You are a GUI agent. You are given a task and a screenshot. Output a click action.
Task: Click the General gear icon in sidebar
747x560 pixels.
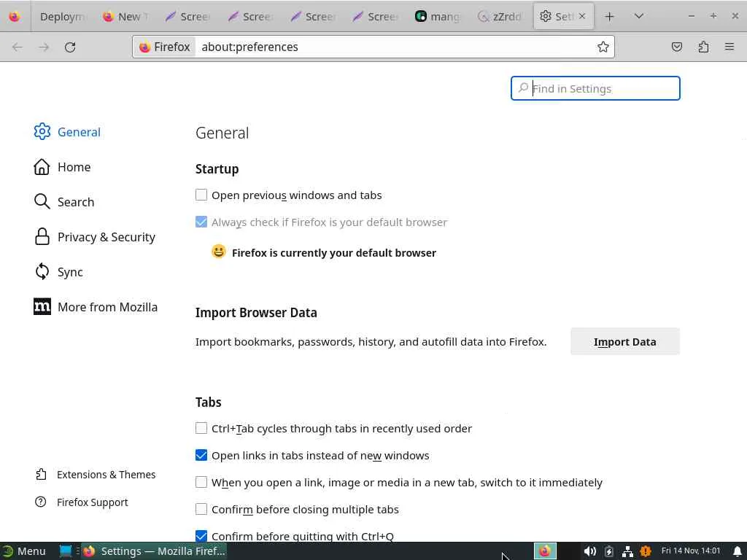[x=42, y=131]
